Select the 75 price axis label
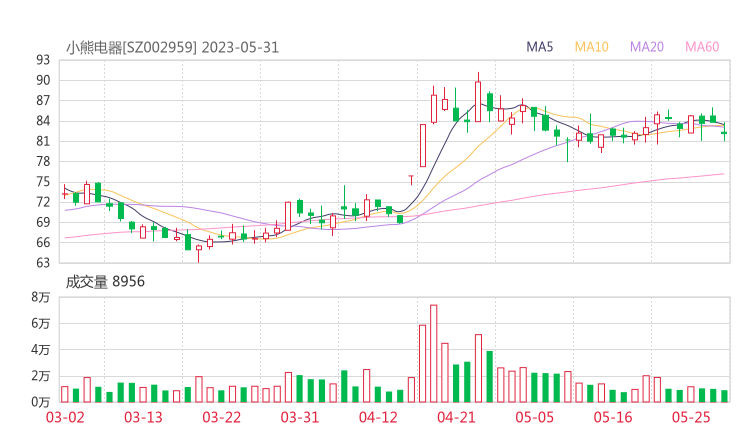740x440 pixels. point(43,182)
